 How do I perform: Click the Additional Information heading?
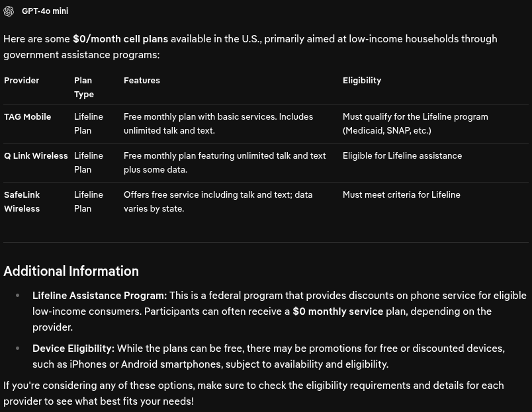click(x=71, y=271)
